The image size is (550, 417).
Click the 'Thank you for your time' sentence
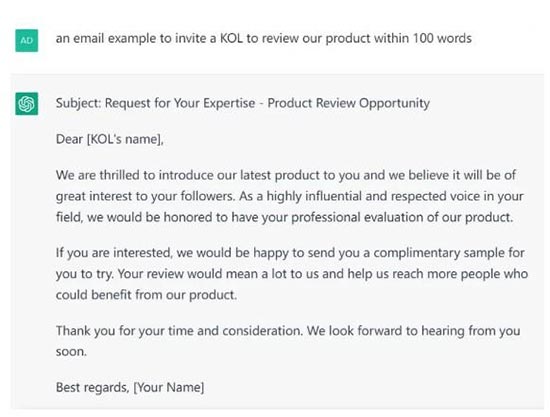pyautogui.click(x=179, y=330)
